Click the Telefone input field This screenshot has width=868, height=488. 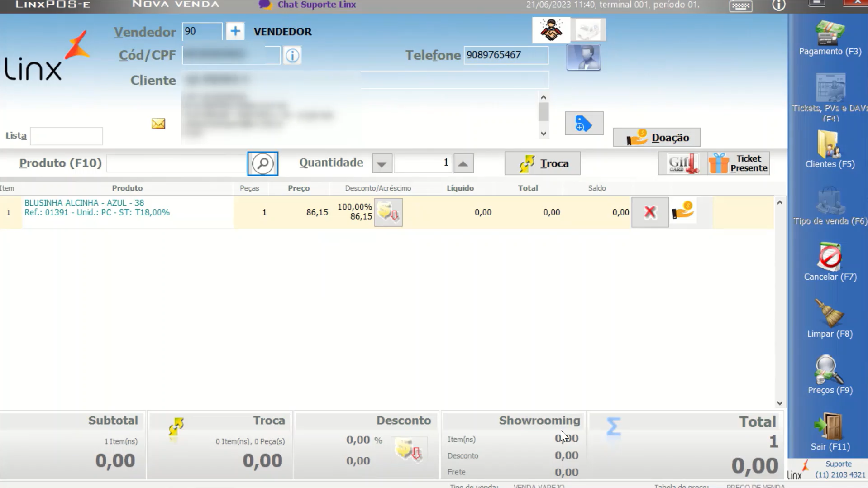(506, 55)
